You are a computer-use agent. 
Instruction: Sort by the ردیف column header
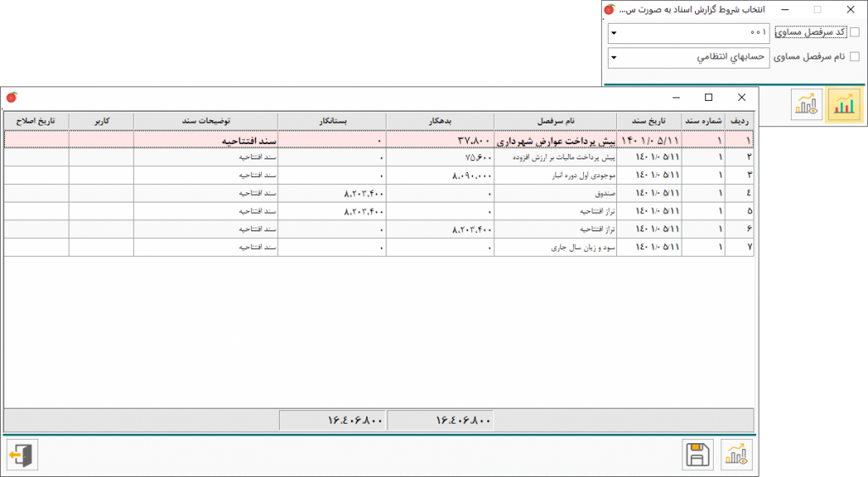pyautogui.click(x=739, y=120)
